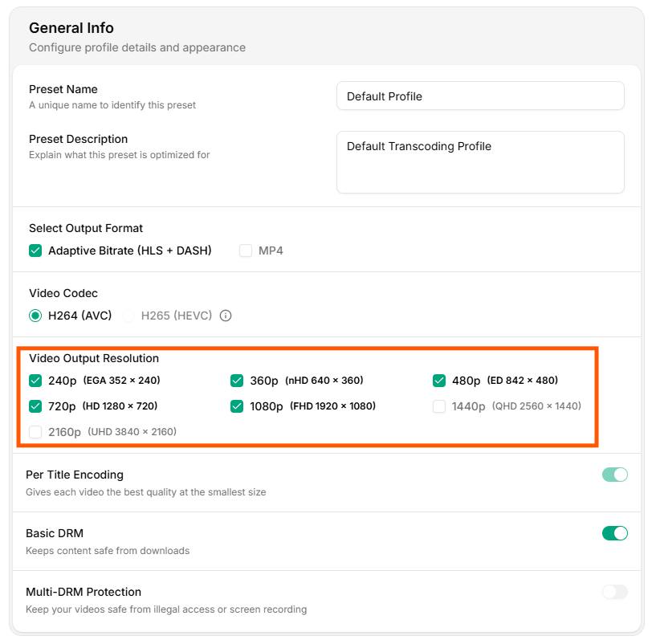Click the MP4 format label text
656x644 pixels.
271,251
